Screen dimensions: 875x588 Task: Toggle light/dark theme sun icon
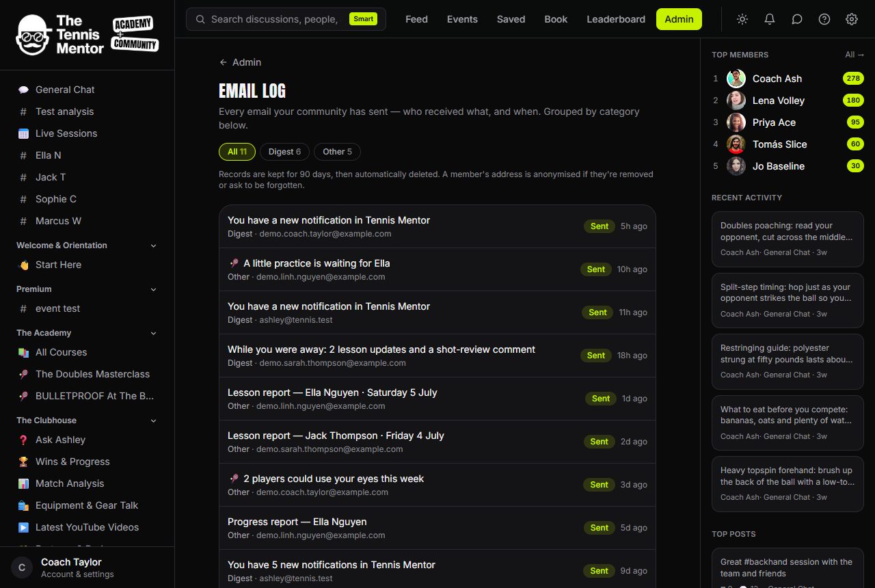tap(742, 19)
